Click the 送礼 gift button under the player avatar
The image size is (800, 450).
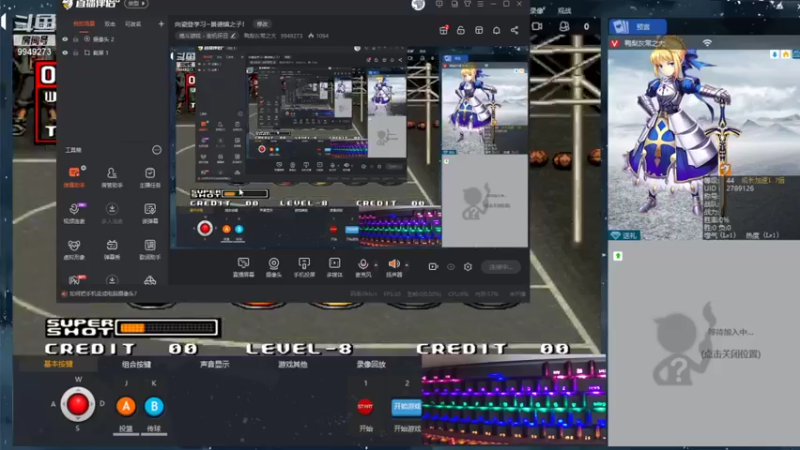(624, 235)
